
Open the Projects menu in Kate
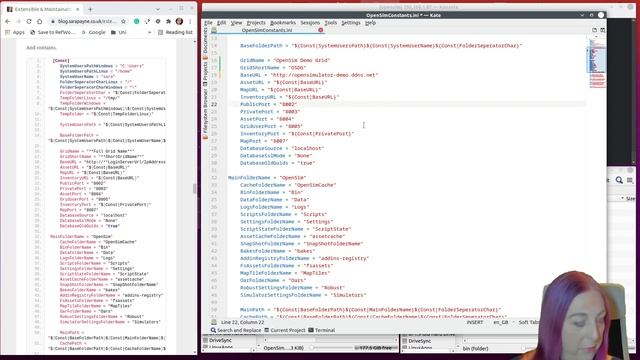pyautogui.click(x=256, y=23)
